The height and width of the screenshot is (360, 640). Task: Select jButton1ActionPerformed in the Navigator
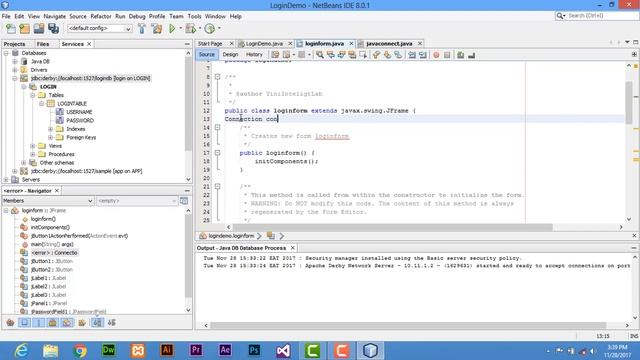[80, 236]
